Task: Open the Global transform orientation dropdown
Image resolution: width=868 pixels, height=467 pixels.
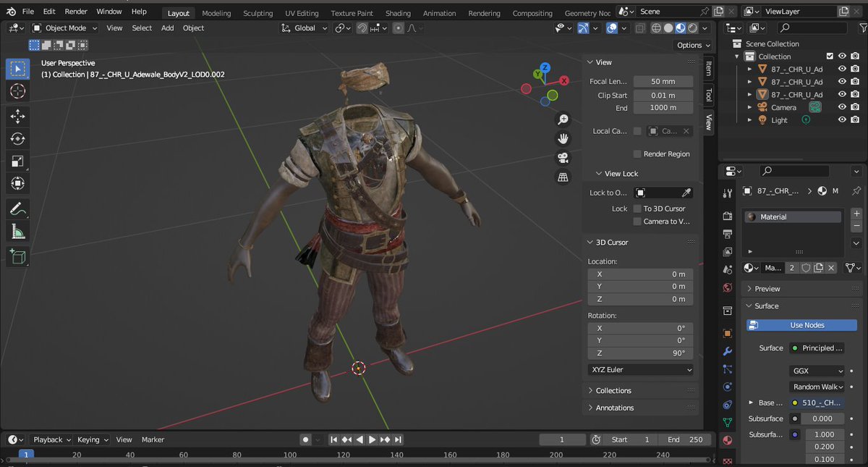Action: point(304,28)
